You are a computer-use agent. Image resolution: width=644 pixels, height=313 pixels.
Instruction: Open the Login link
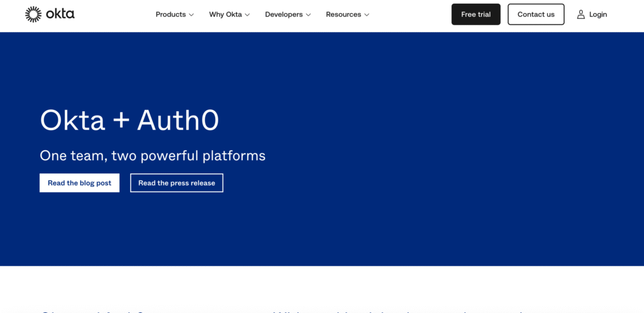tap(598, 14)
